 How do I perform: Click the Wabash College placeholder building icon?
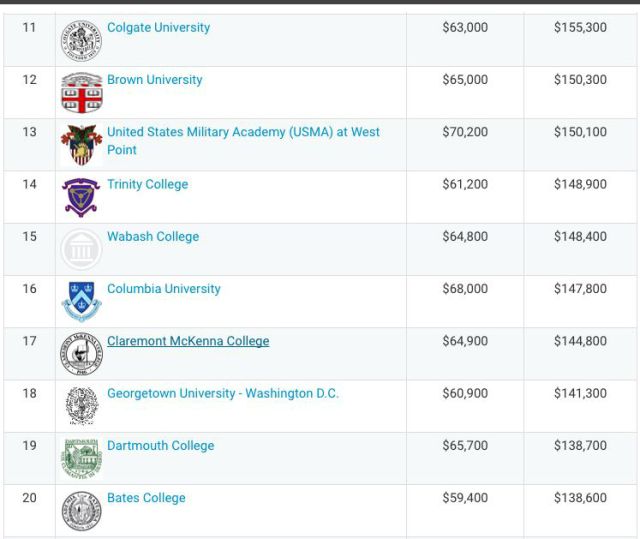pos(81,249)
